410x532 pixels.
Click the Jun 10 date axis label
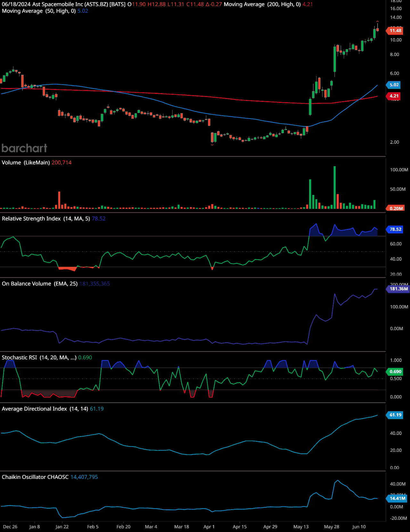(x=359, y=527)
